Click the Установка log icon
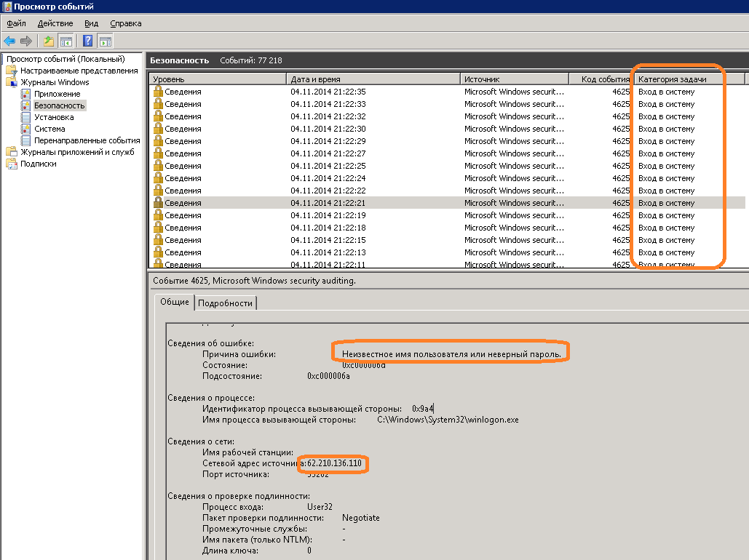This screenshot has width=749, height=560. coord(25,117)
